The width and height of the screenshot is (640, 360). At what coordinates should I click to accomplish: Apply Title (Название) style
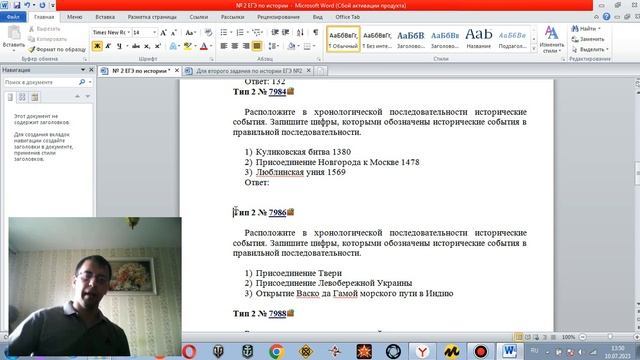click(478, 39)
